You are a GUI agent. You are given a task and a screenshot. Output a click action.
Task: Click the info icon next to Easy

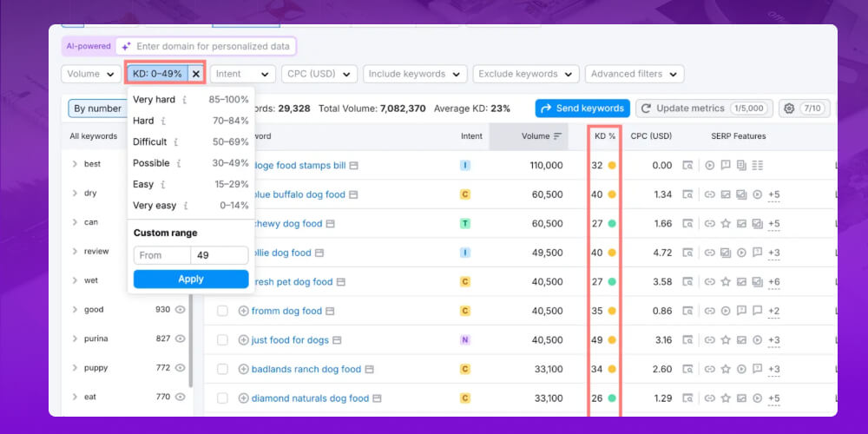[163, 185]
